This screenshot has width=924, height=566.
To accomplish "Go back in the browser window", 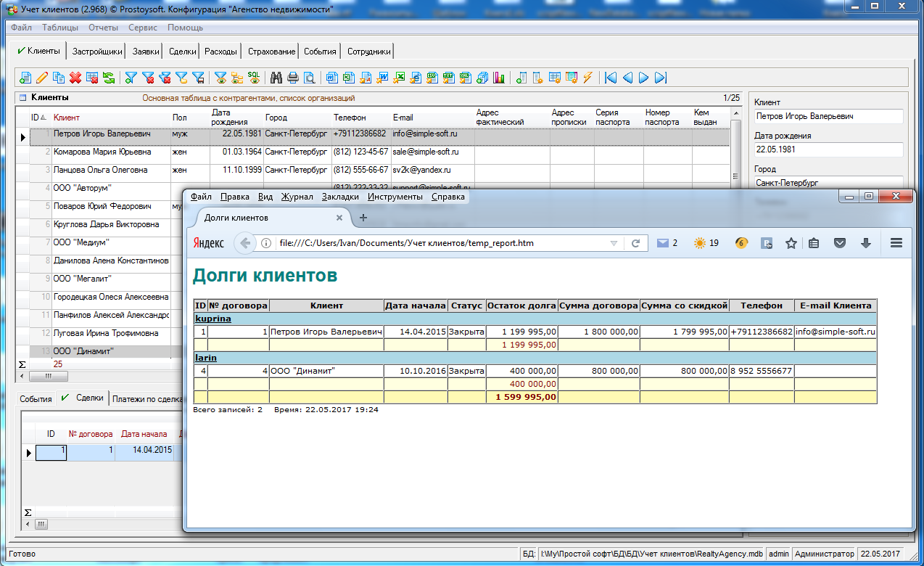I will tap(246, 243).
